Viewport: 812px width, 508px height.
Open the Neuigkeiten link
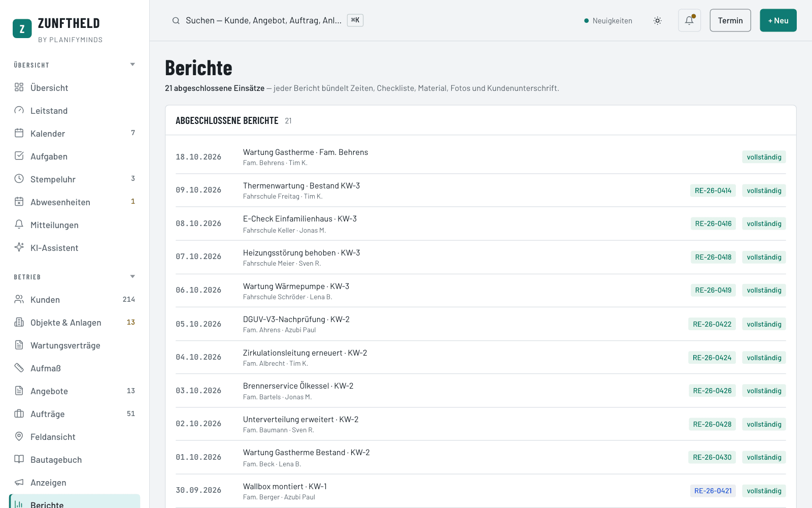coord(608,21)
